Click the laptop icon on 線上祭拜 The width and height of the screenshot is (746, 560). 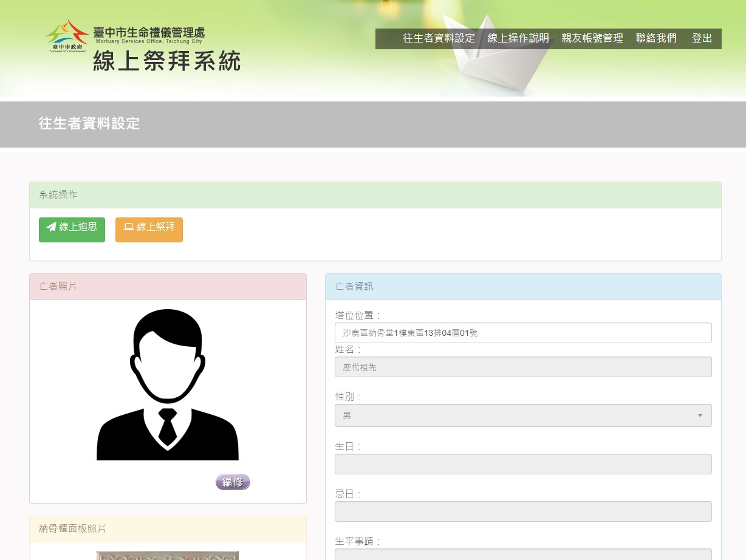click(128, 227)
